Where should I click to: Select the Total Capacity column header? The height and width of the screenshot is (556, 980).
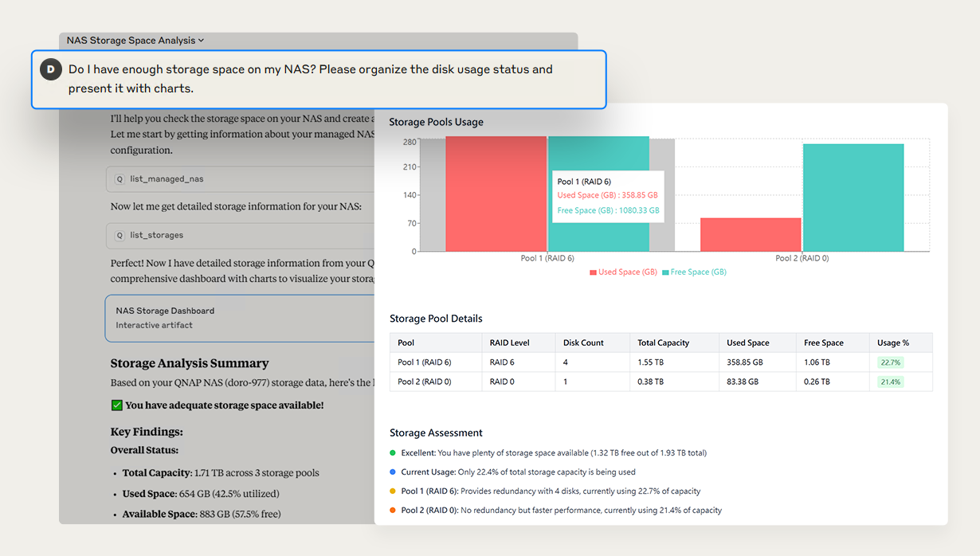[x=663, y=343]
